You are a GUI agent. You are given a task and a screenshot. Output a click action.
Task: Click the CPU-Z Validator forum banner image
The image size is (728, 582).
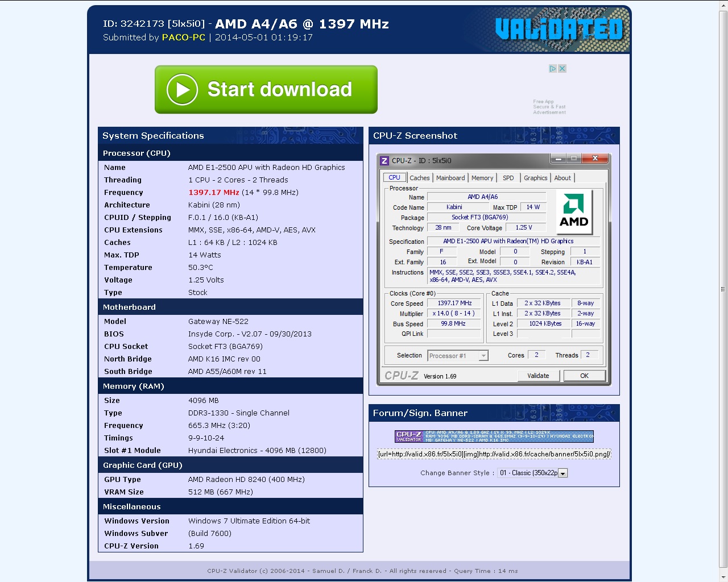[494, 436]
